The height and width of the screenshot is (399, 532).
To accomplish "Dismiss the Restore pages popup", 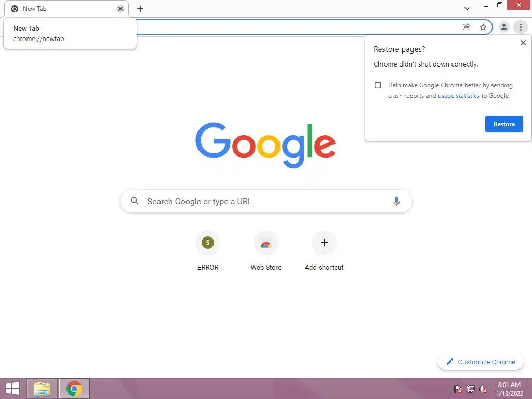I will pyautogui.click(x=523, y=43).
